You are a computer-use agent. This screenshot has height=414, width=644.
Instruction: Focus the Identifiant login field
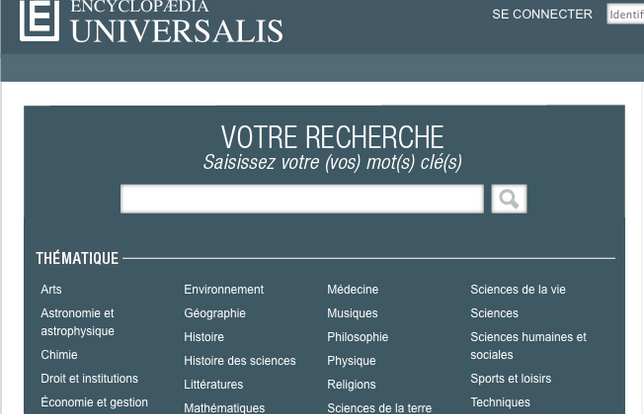coord(626,14)
